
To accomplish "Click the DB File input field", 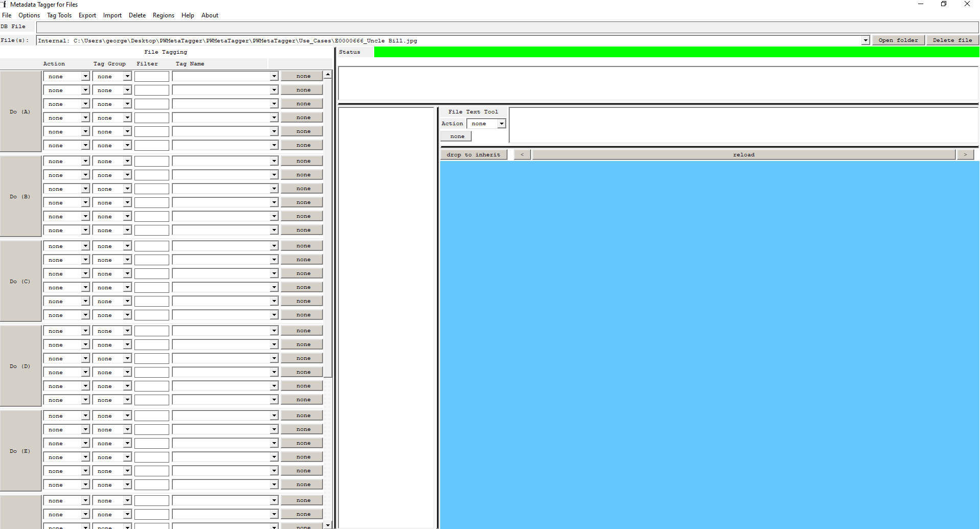I will point(507,27).
